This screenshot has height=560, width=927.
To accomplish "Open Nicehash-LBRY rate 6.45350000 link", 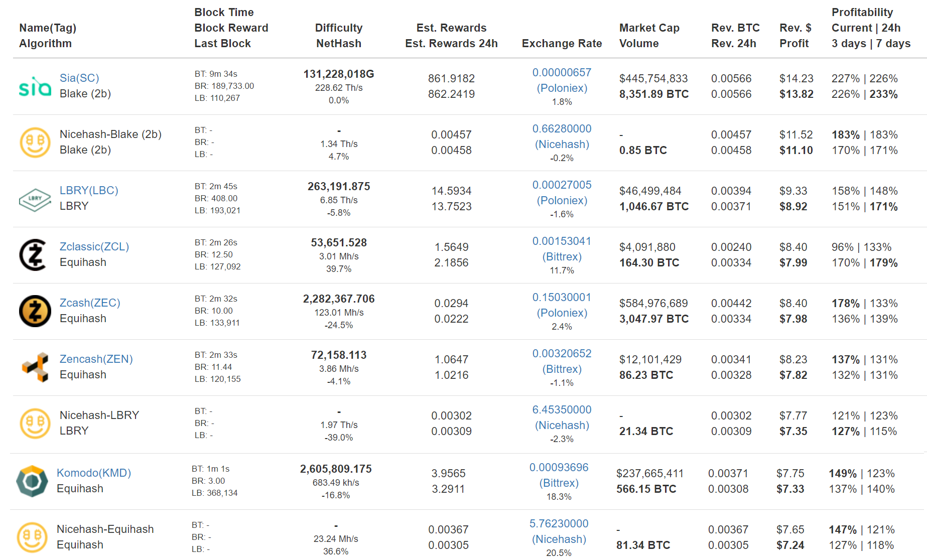I will click(562, 410).
